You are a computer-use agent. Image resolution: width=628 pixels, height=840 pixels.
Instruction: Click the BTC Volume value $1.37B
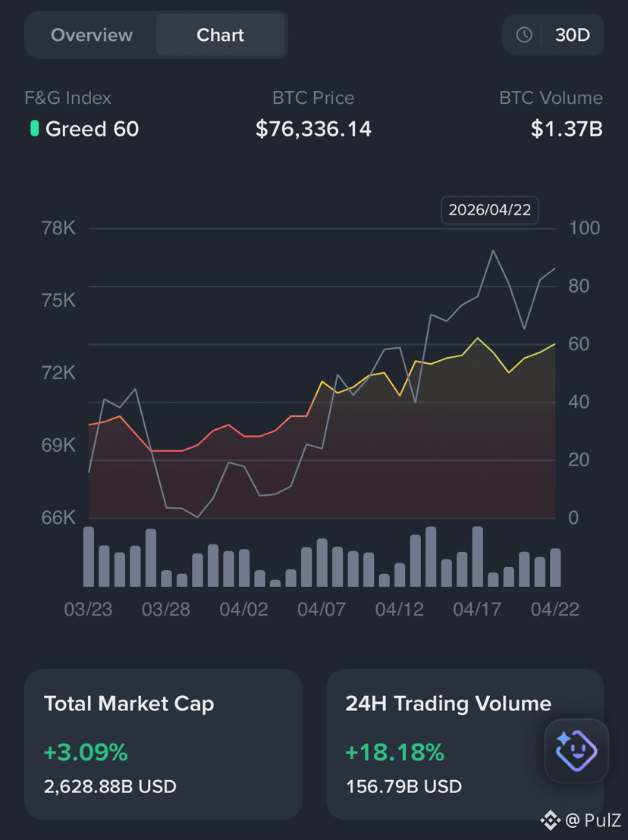click(x=567, y=129)
